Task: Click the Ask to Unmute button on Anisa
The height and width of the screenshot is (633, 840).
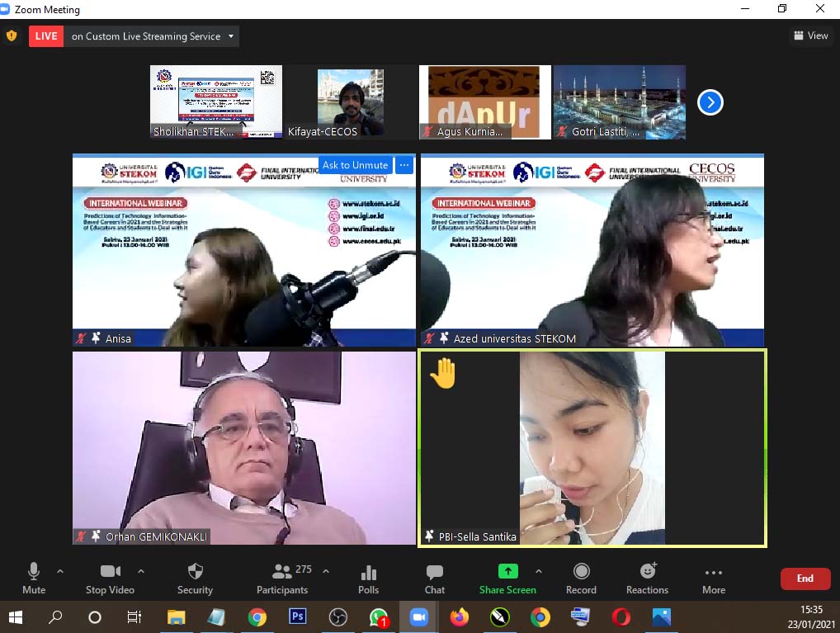Action: [x=355, y=165]
